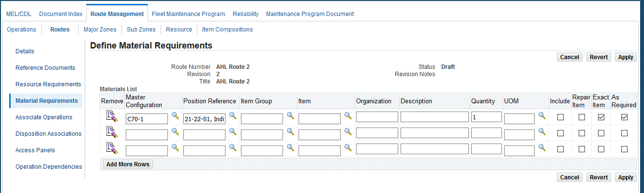The width and height of the screenshot is (644, 193).
Task: Check Repair Item for first row
Action: click(582, 117)
